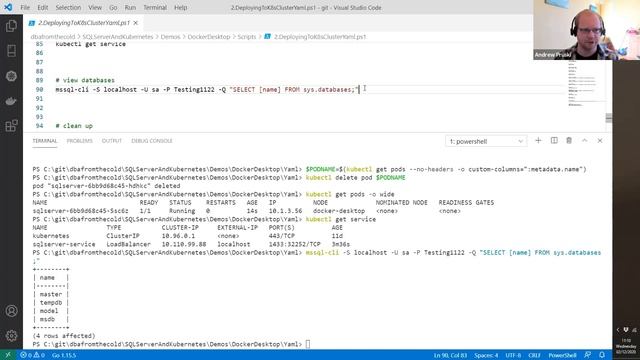
Task: Split the terminal panel
Action: [554, 141]
